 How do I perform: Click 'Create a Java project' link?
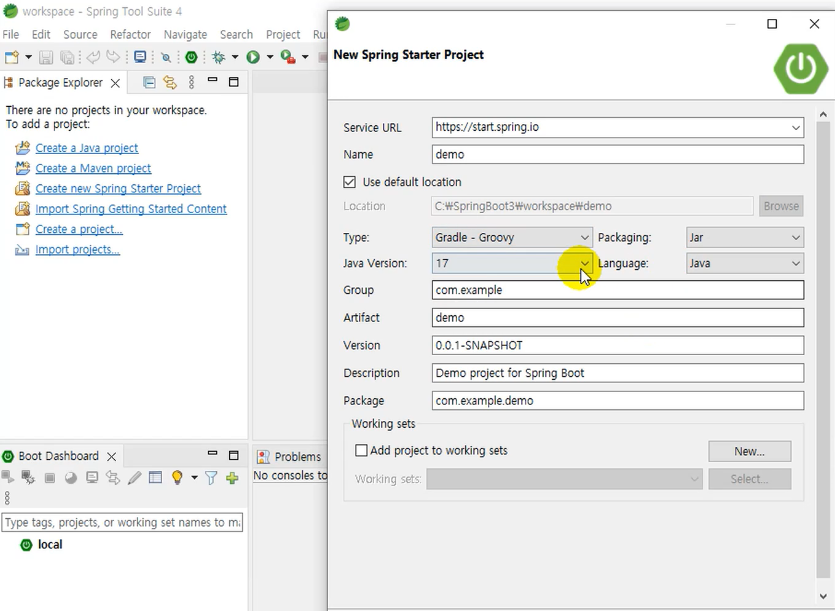point(87,148)
